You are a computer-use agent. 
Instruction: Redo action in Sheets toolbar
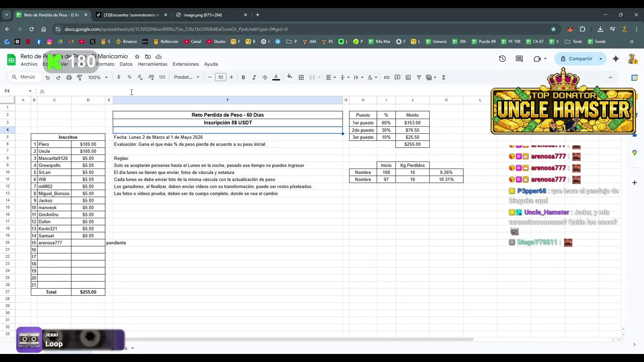58,77
